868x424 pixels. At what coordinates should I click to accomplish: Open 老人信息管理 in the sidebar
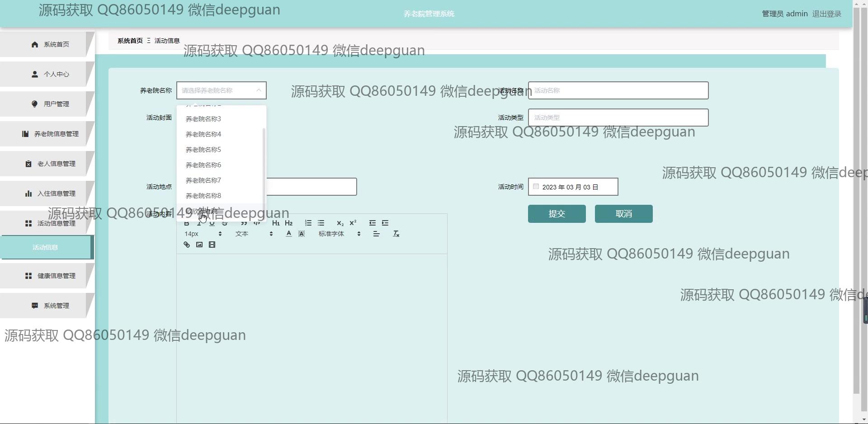click(x=51, y=164)
